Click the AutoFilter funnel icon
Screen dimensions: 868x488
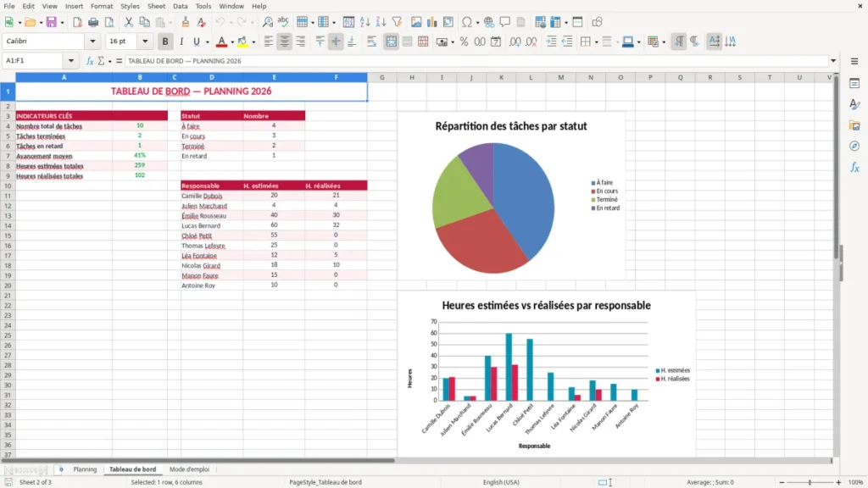(x=397, y=22)
